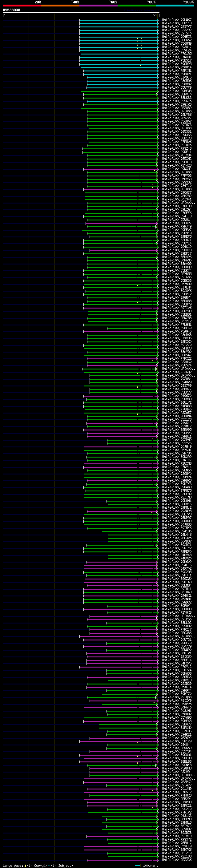Select UniRef100_P93817 label
Image resolution: width=197 pixels, height=868 pixels.
coord(177,47)
